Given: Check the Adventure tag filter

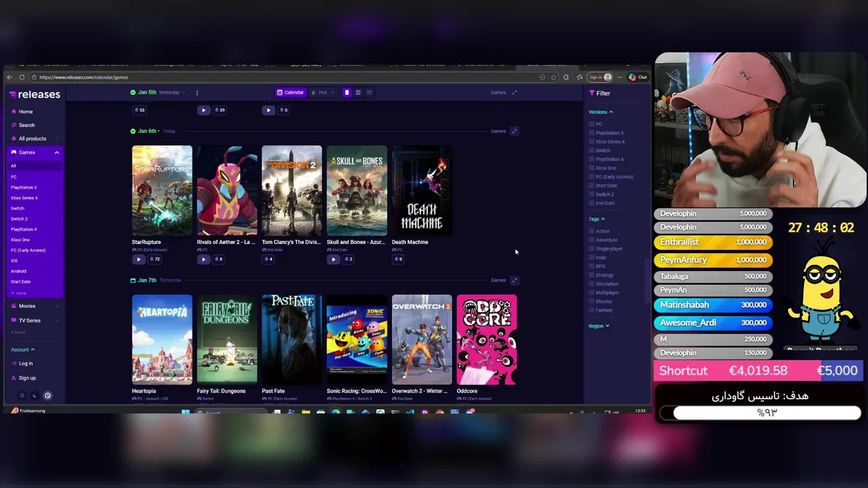Looking at the screenshot, I should 591,241.
